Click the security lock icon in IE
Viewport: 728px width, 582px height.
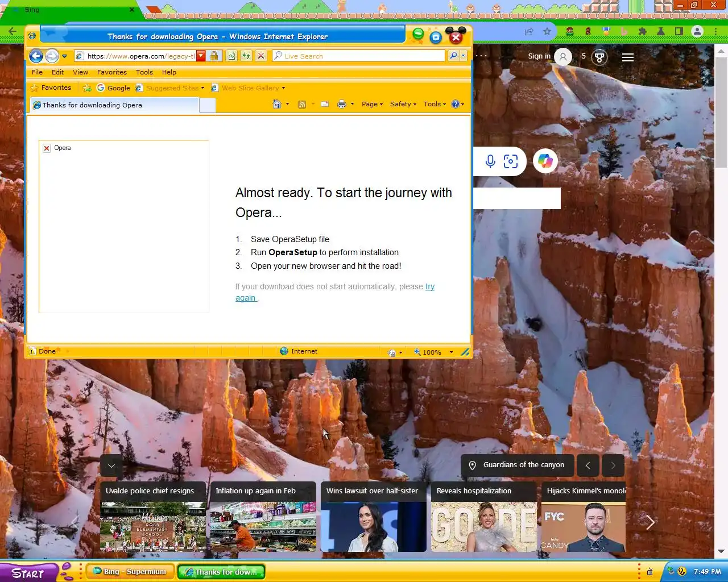[x=214, y=56]
